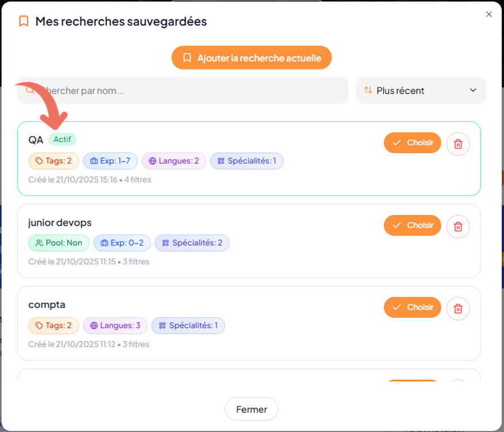Click trash icon for compta search
Image resolution: width=504 pixels, height=432 pixels.
coord(458,308)
